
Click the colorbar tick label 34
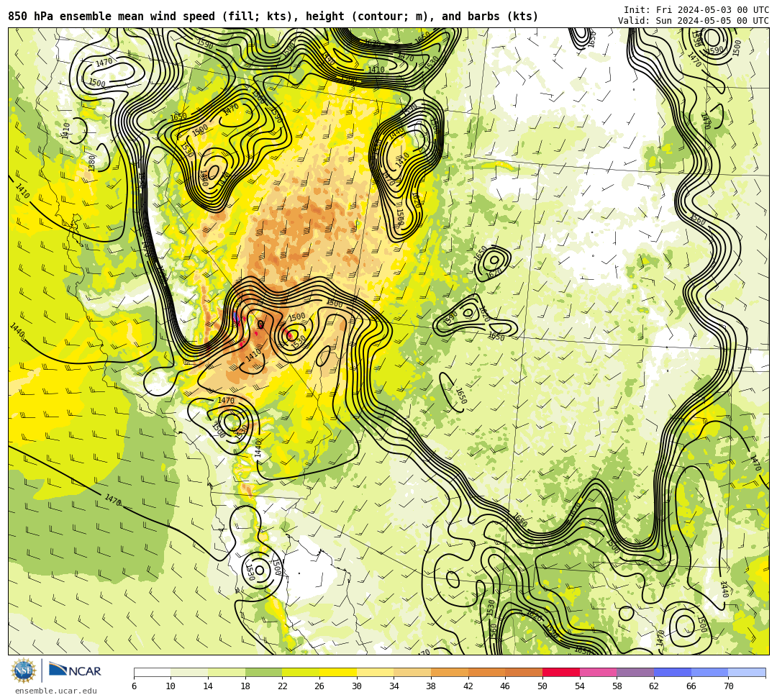point(394,686)
